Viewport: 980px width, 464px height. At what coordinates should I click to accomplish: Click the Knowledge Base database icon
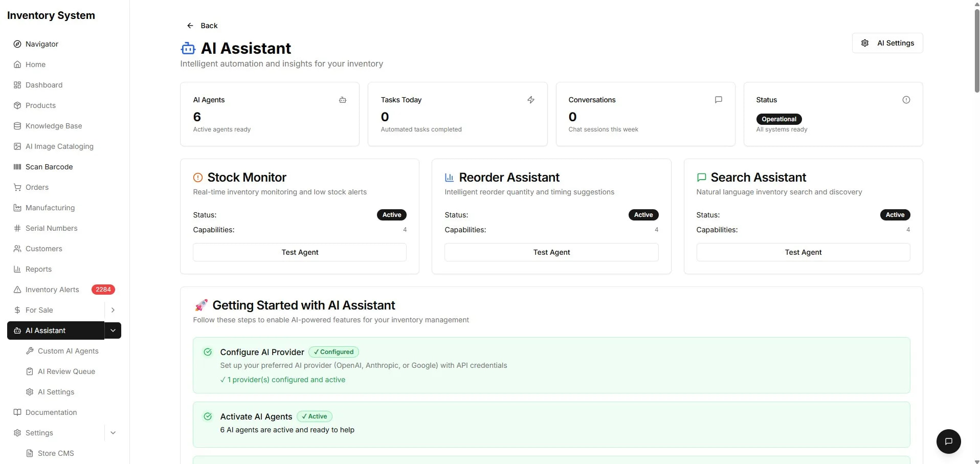pyautogui.click(x=17, y=126)
